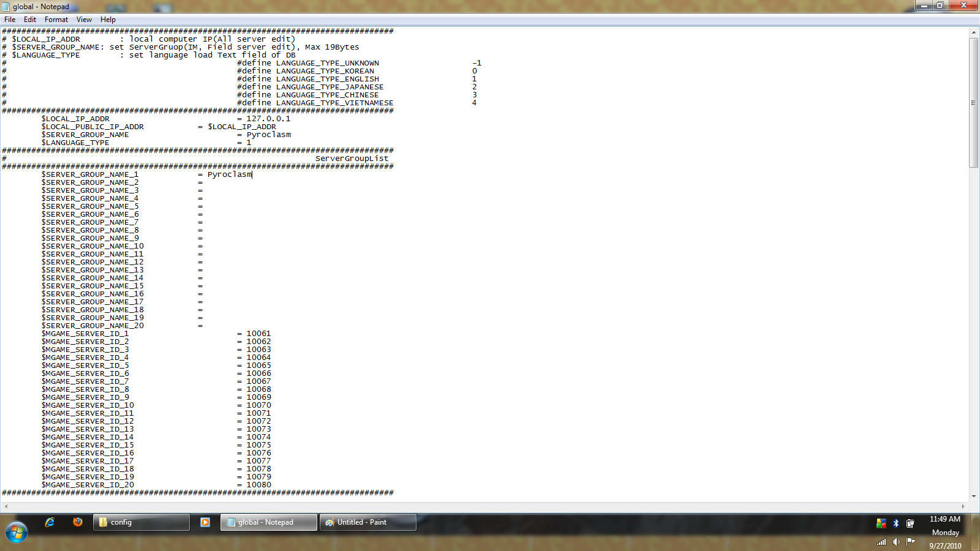Click the vertical scrollbar down arrow

pyautogui.click(x=973, y=497)
